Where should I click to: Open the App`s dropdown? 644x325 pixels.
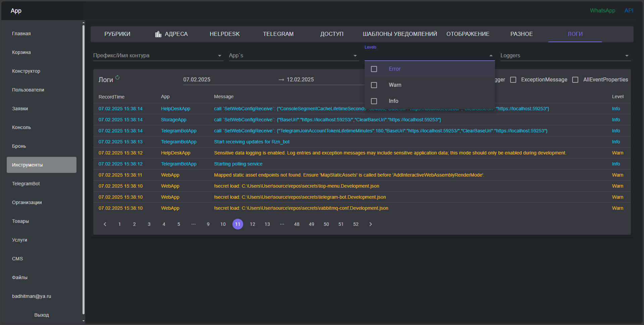coord(294,56)
